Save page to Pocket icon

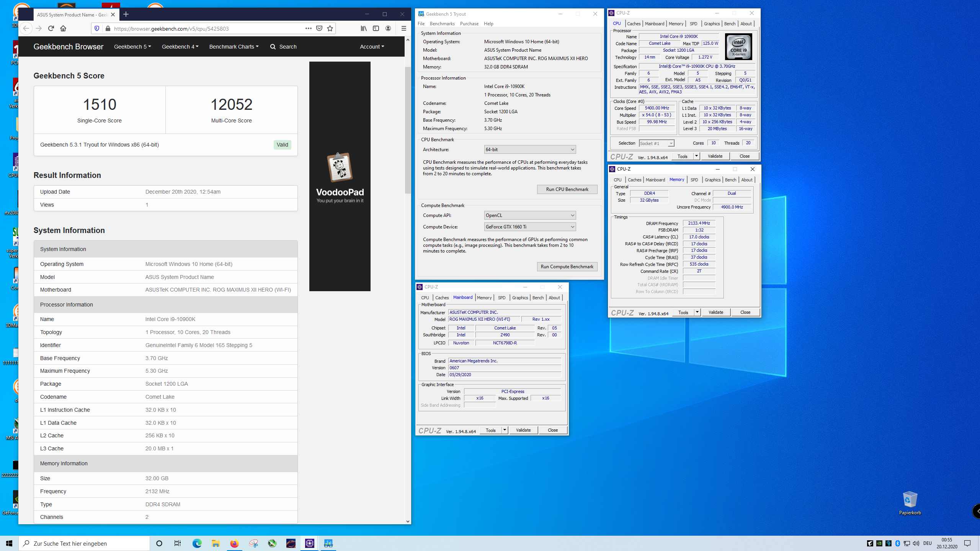point(319,28)
